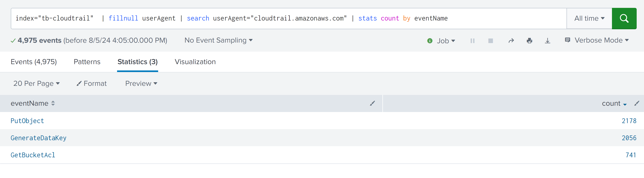Open the Visualization tab
The image size is (644, 178).
(195, 62)
